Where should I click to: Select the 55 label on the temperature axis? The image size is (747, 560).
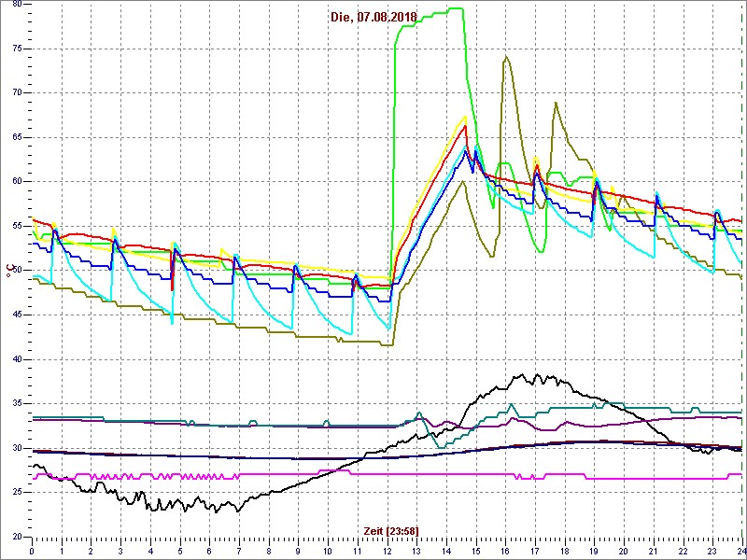17,226
